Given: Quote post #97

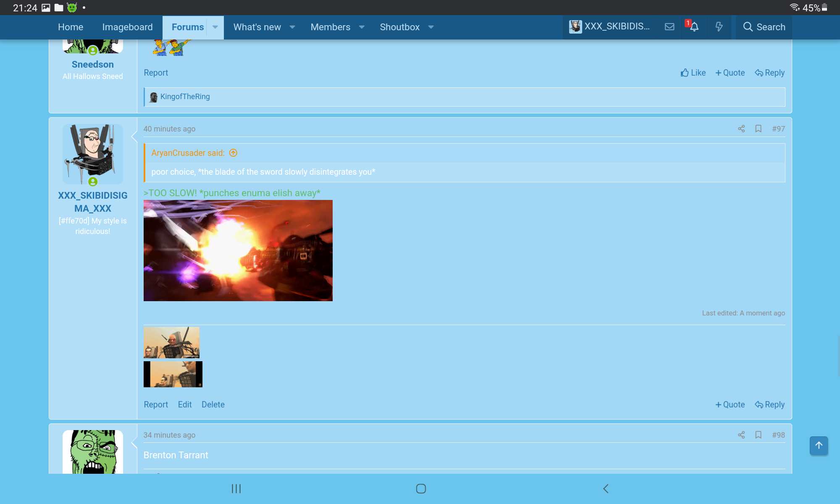Looking at the screenshot, I should click(x=730, y=404).
